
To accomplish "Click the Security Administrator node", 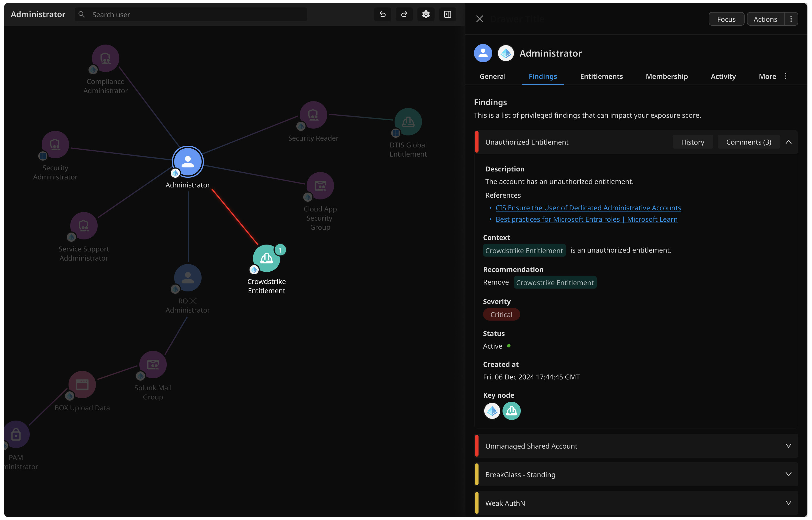I will pos(55,145).
